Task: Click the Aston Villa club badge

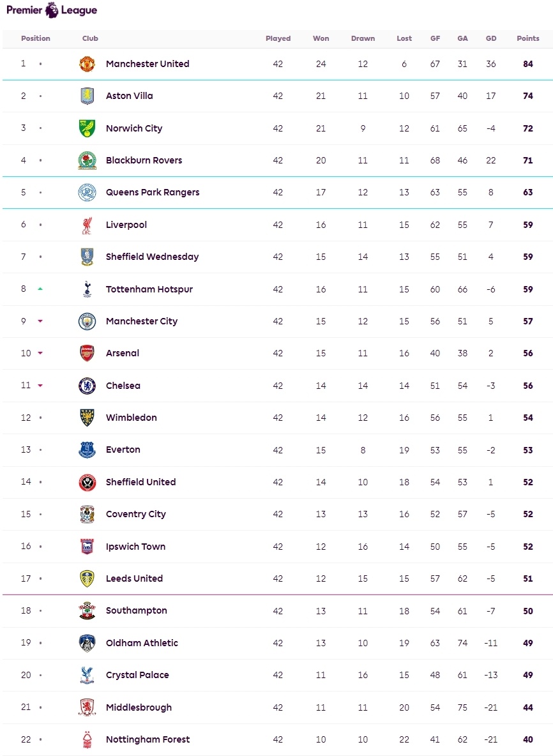Action: 87,96
